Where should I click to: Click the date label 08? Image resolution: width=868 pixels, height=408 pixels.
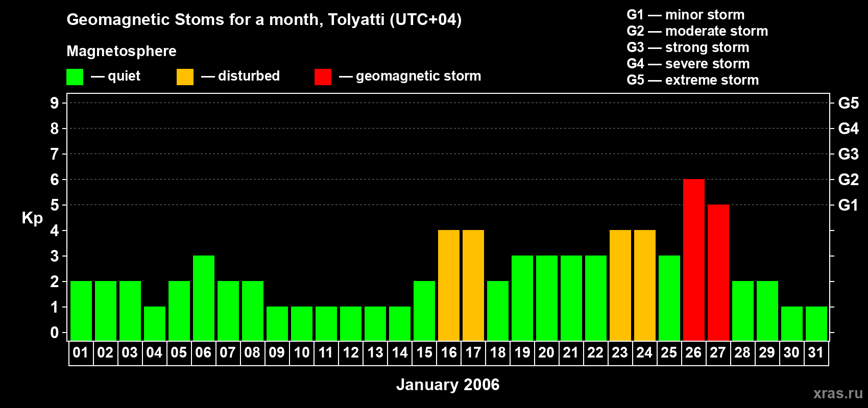coord(252,353)
